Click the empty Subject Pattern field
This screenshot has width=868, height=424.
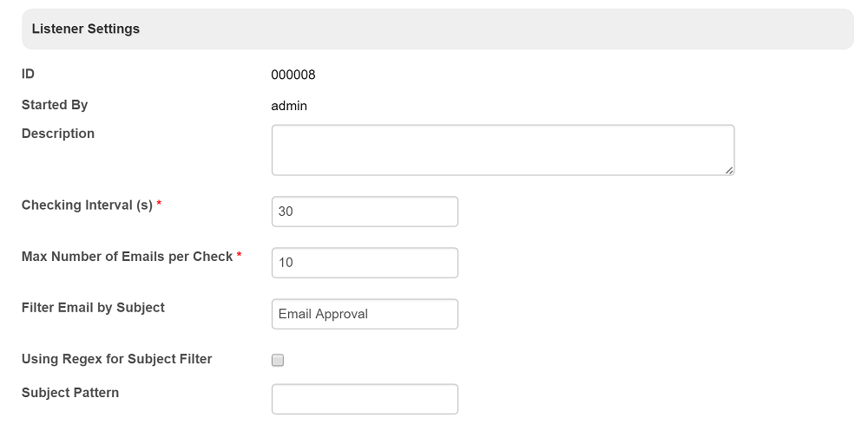click(x=365, y=399)
